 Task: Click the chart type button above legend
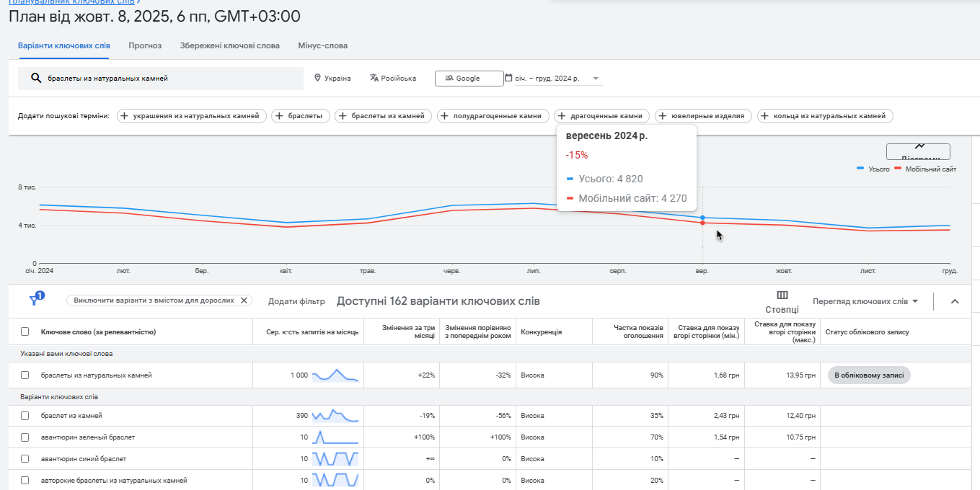[918, 151]
